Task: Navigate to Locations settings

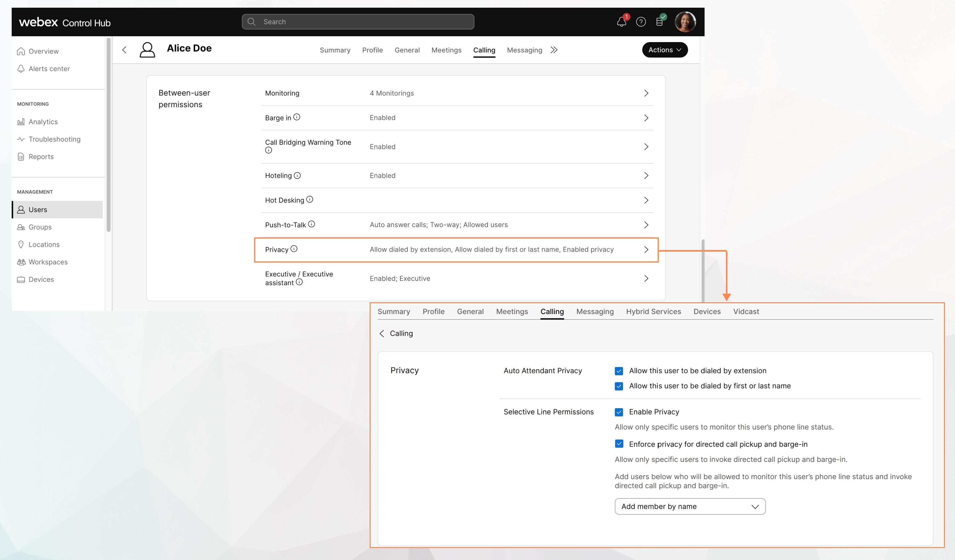Action: coord(43,243)
